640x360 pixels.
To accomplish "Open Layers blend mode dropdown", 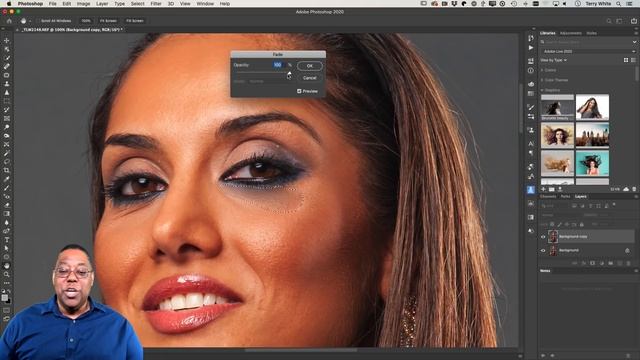I will click(561, 215).
